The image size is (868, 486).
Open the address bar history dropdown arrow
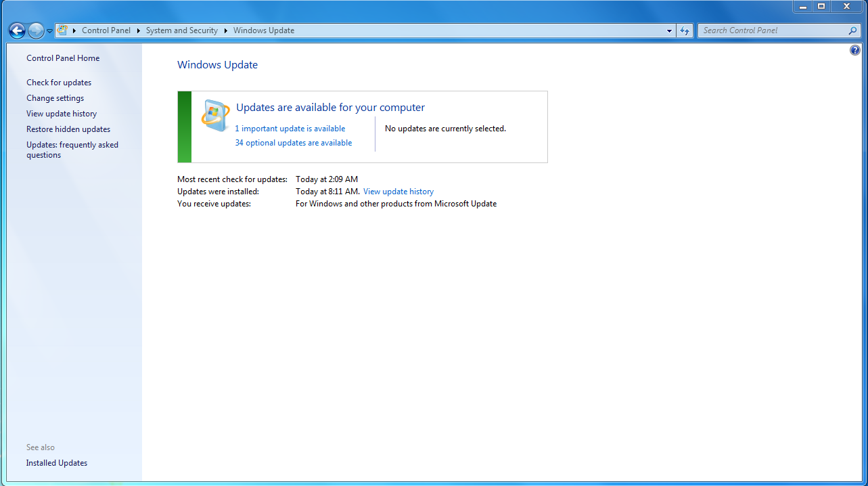pyautogui.click(x=669, y=30)
